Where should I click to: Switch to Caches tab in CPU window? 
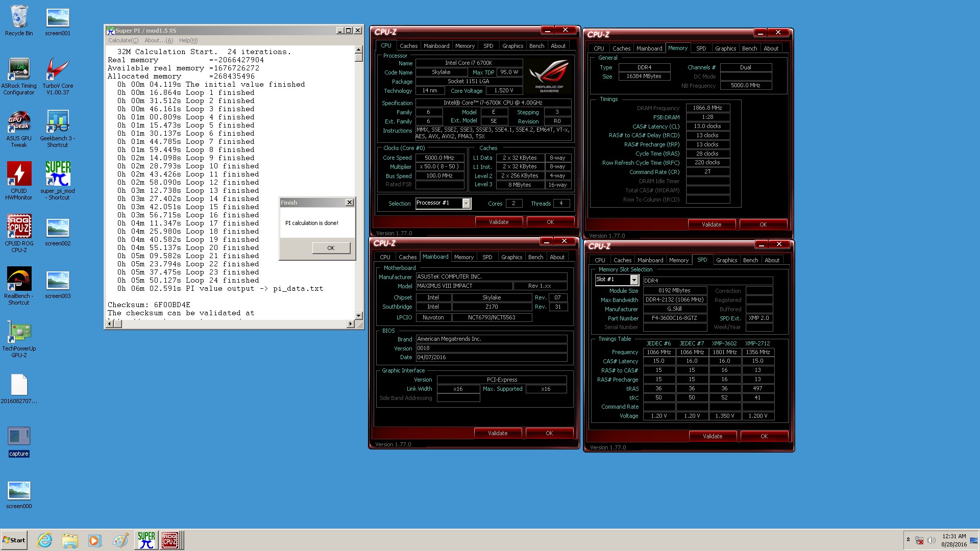pyautogui.click(x=408, y=46)
